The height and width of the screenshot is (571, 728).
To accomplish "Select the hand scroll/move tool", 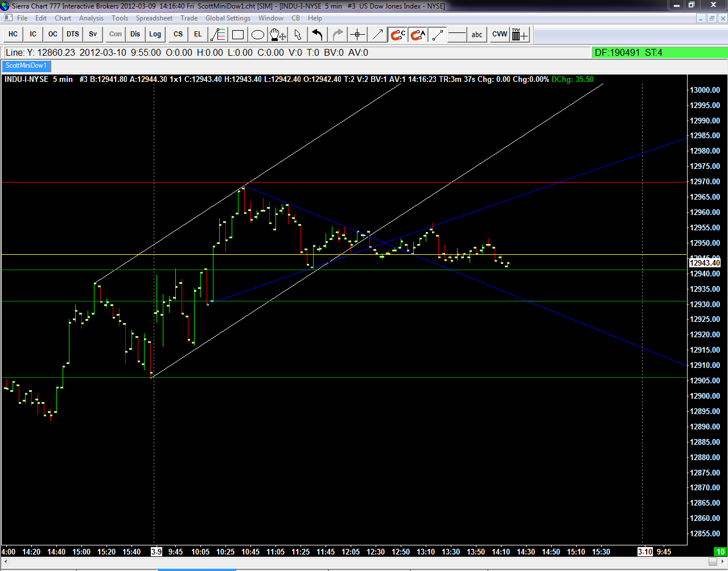I will [x=278, y=34].
